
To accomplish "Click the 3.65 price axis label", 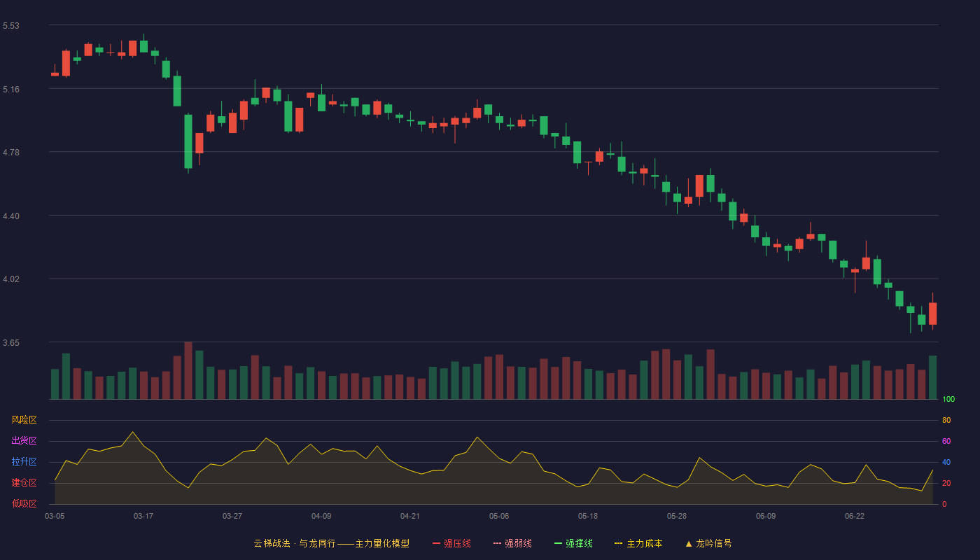I will (x=11, y=343).
